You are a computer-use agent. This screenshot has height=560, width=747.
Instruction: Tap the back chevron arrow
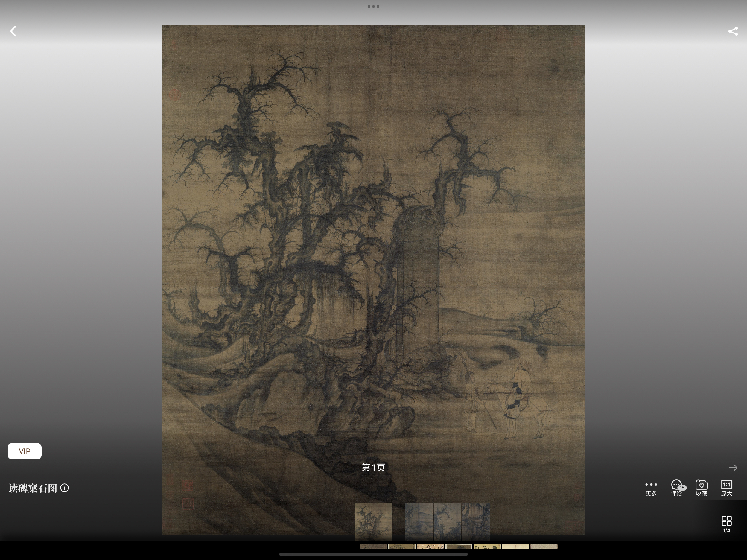pyautogui.click(x=13, y=31)
